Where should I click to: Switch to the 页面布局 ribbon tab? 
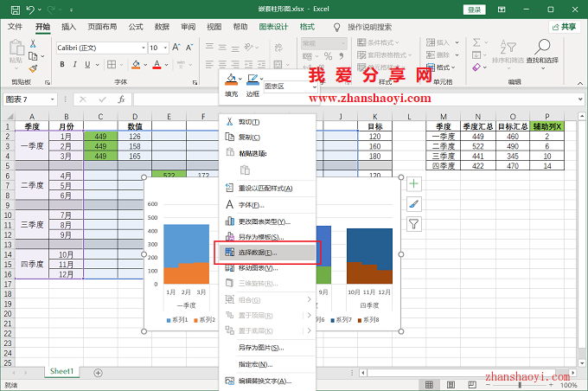[102, 27]
